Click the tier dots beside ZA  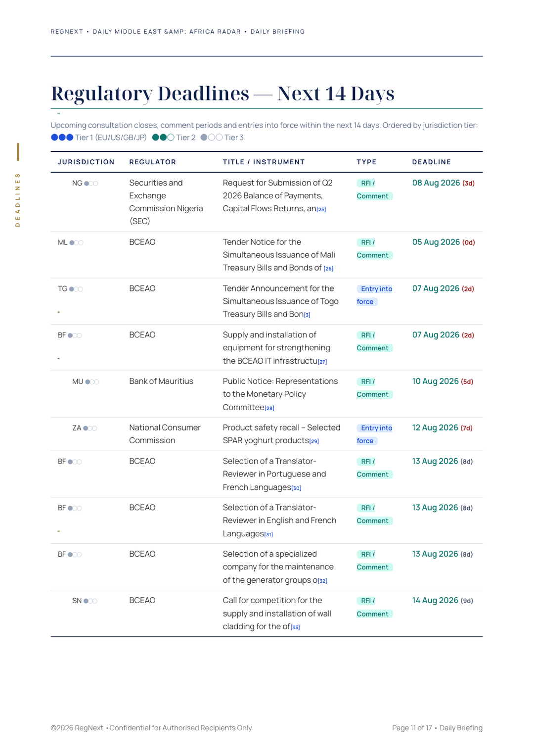click(90, 428)
